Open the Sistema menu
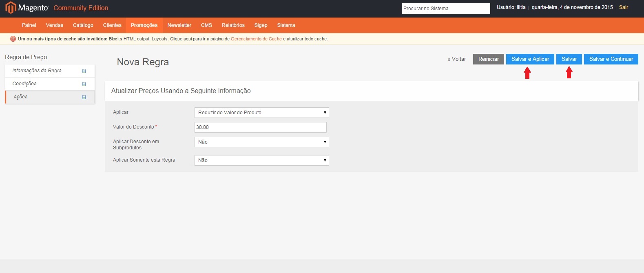 (x=286, y=25)
